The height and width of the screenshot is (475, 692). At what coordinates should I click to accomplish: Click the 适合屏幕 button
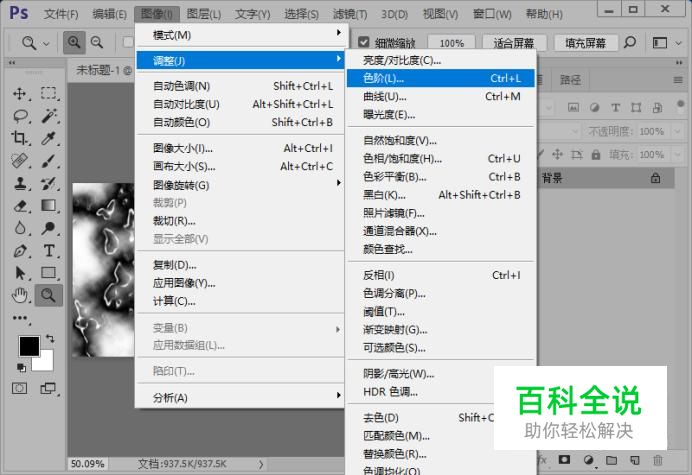514,43
